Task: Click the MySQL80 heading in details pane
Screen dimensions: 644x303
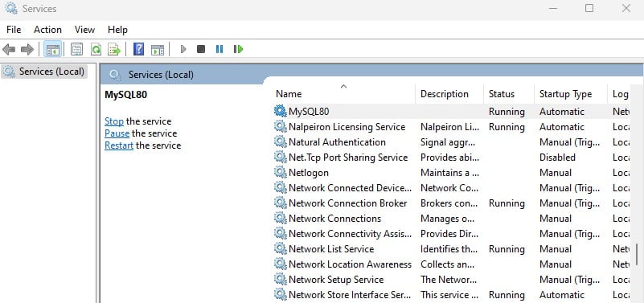Action: pos(125,95)
